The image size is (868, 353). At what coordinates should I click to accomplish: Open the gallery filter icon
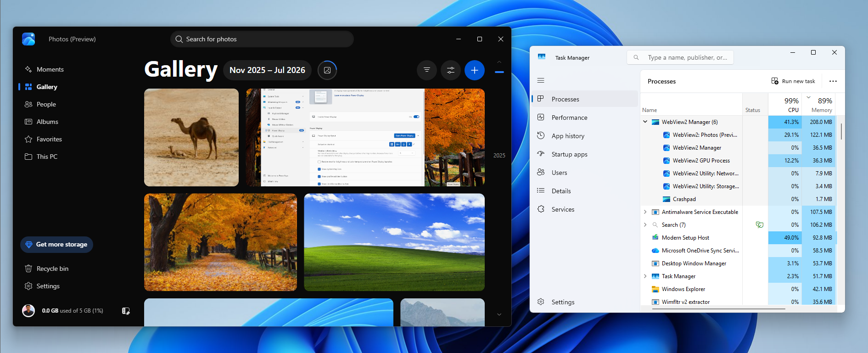427,70
